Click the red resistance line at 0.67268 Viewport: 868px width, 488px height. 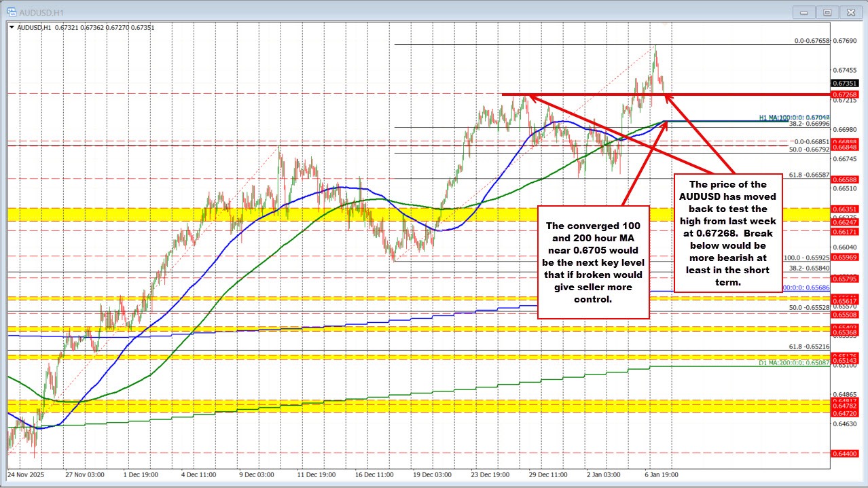coord(598,94)
